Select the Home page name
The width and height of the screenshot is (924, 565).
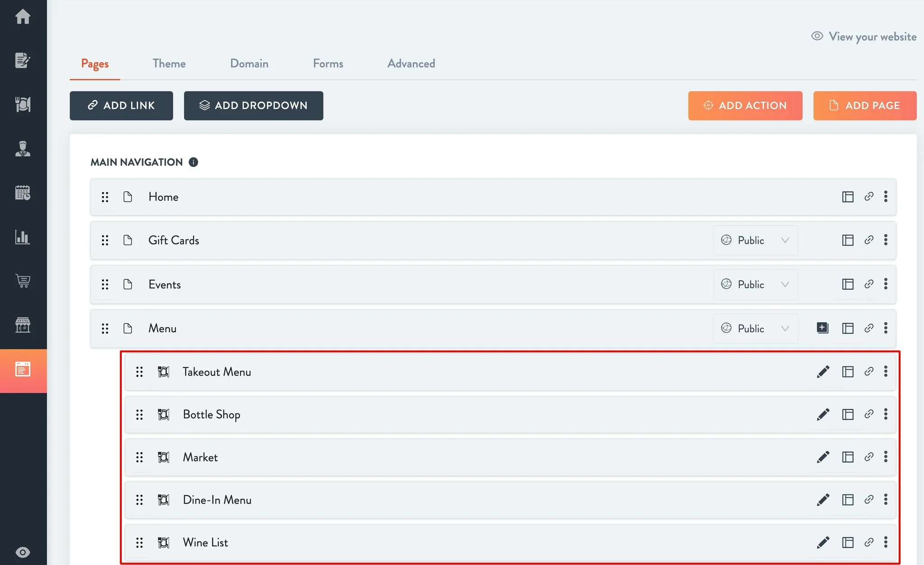point(163,197)
